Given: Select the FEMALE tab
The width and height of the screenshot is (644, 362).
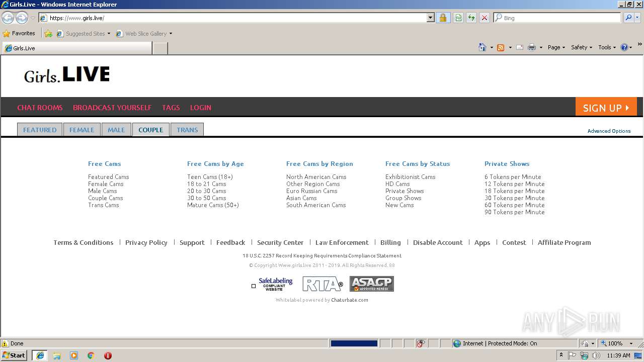Looking at the screenshot, I should [x=82, y=130].
